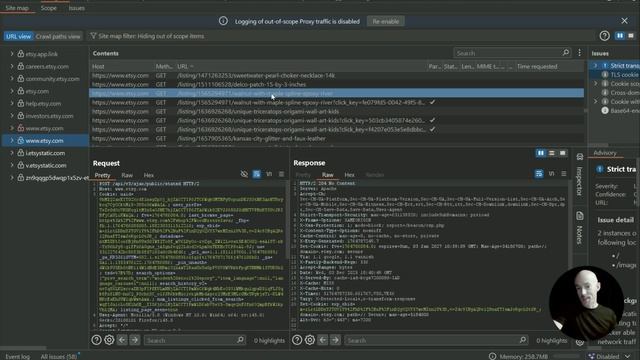640x360 pixels.
Task: Open response search settings gear
Action: point(310,340)
